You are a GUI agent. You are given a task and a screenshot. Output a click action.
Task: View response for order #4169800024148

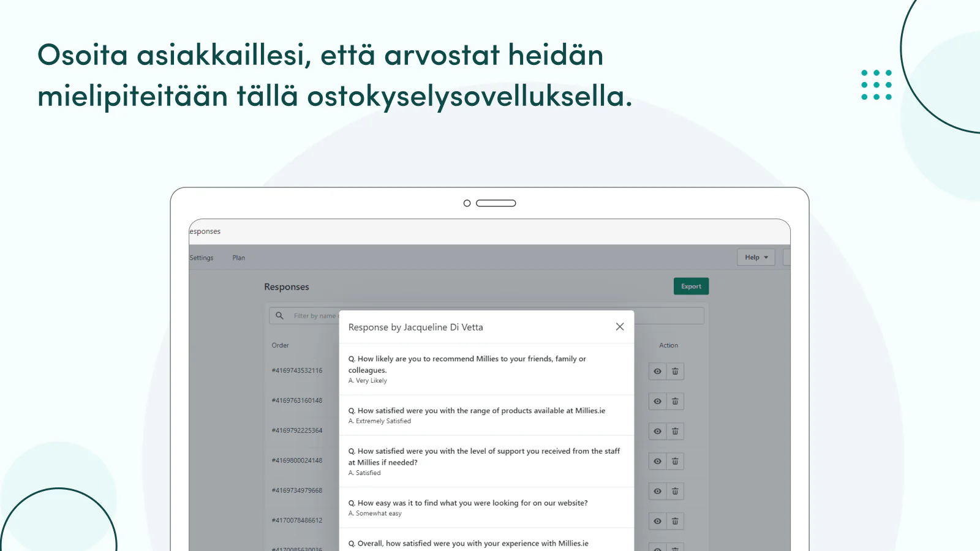[658, 462]
